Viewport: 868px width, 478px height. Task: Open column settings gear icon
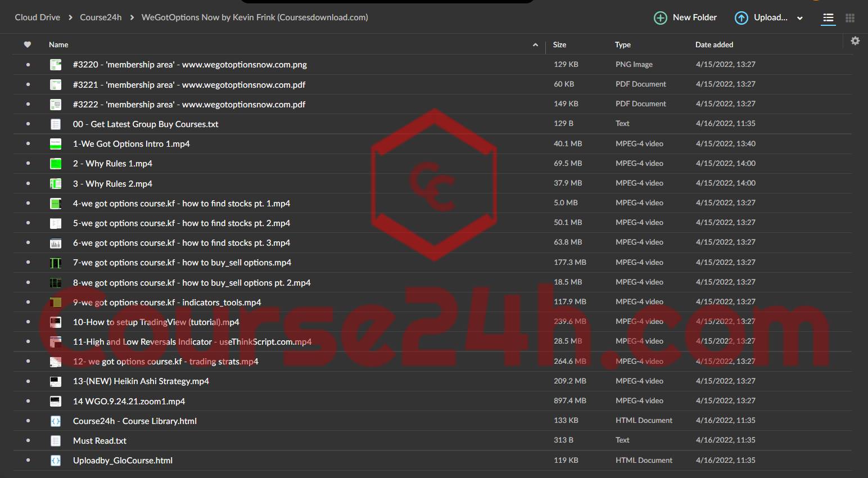(855, 40)
